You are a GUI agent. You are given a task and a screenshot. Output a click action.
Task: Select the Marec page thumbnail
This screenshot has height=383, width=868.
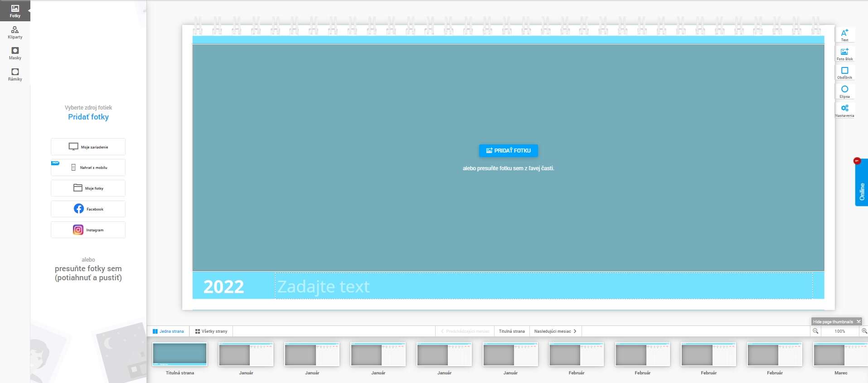click(840, 355)
